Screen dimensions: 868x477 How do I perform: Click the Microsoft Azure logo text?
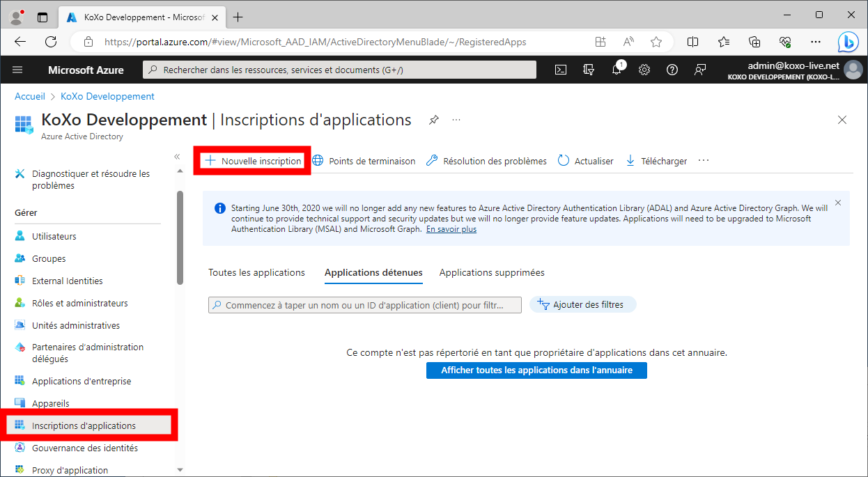coord(86,70)
